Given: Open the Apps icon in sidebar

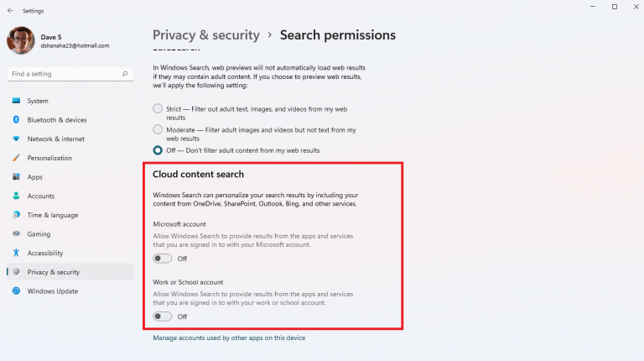Looking at the screenshot, I should pos(16,177).
